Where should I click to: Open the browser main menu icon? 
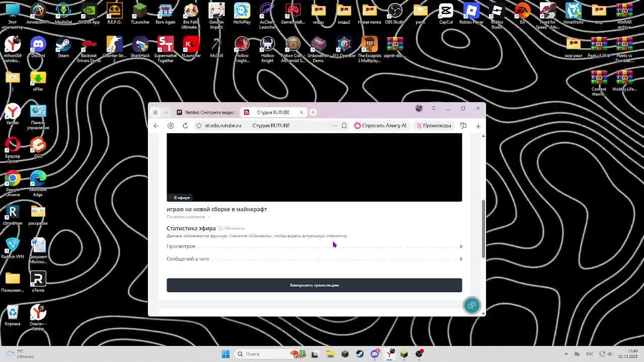point(433,108)
